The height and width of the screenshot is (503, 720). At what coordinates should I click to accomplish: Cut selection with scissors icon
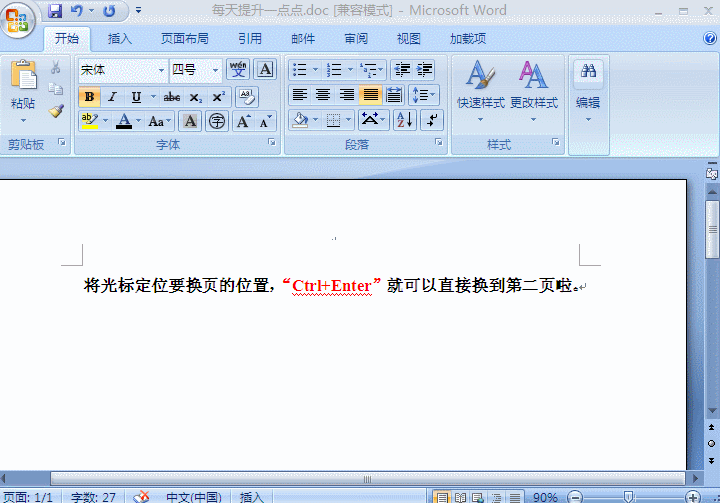tap(56, 68)
